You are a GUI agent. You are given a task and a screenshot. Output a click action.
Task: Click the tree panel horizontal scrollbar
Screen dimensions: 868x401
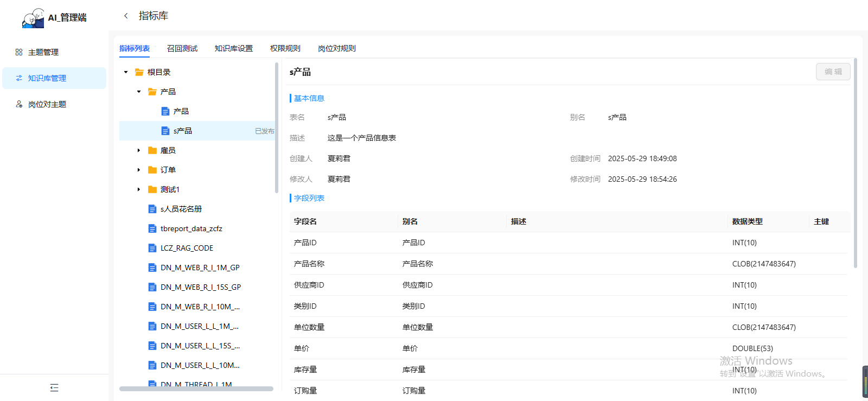pos(196,389)
